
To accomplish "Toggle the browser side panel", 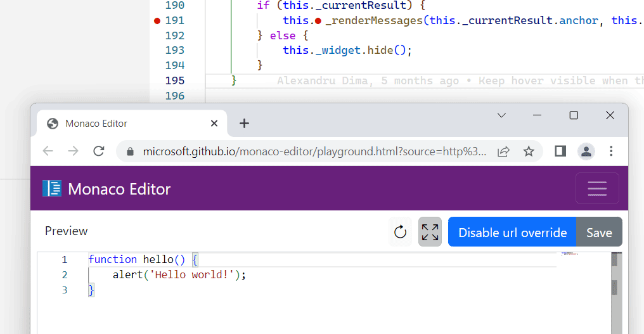I will [x=560, y=151].
